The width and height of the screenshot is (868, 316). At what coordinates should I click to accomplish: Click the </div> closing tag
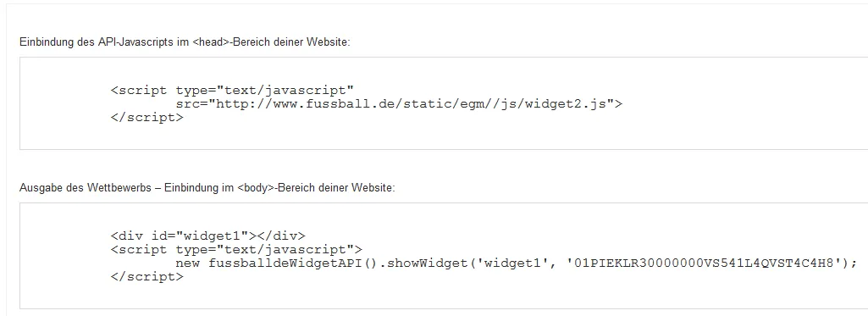click(x=281, y=236)
